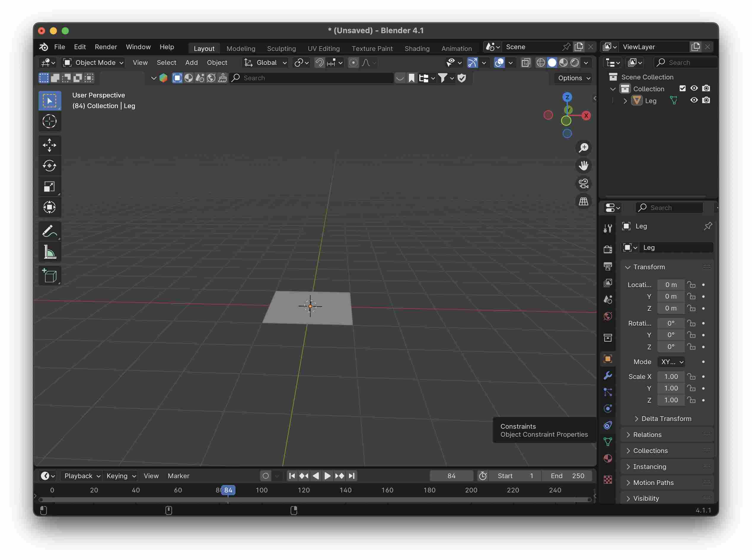Choose the Rotate tool

click(50, 166)
